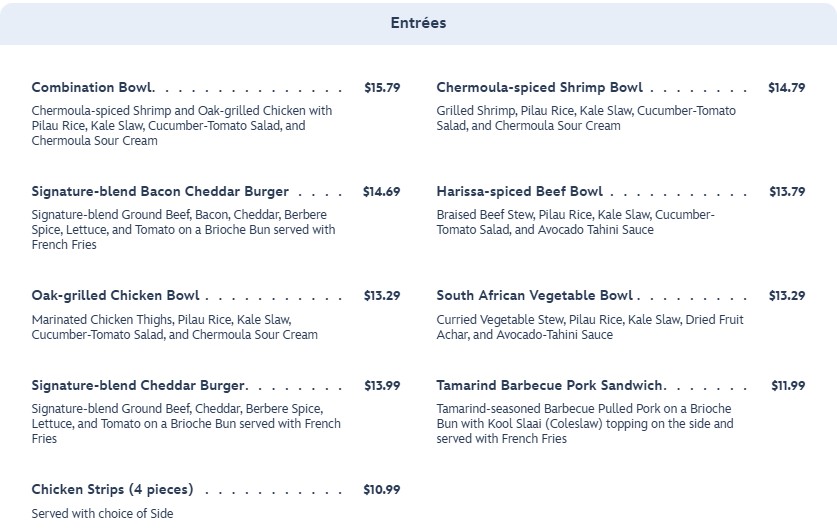Open the Oak-grilled Chicken Bowl item

(115, 296)
